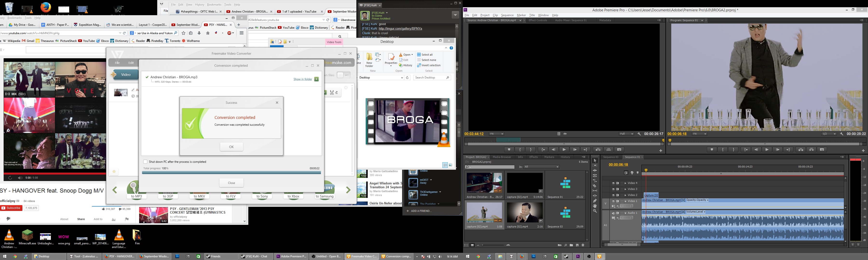Click OK in Success dialog
The height and width of the screenshot is (260, 868).
pos(231,147)
